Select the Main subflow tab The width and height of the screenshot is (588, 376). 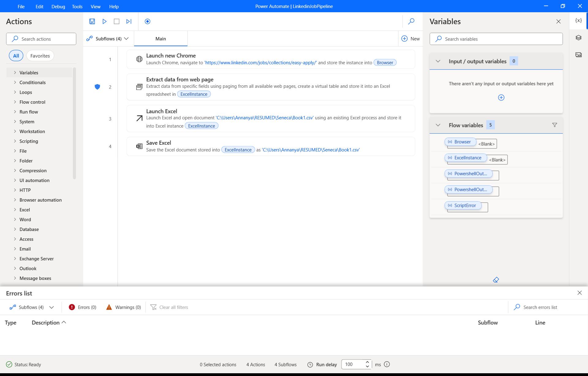point(160,39)
